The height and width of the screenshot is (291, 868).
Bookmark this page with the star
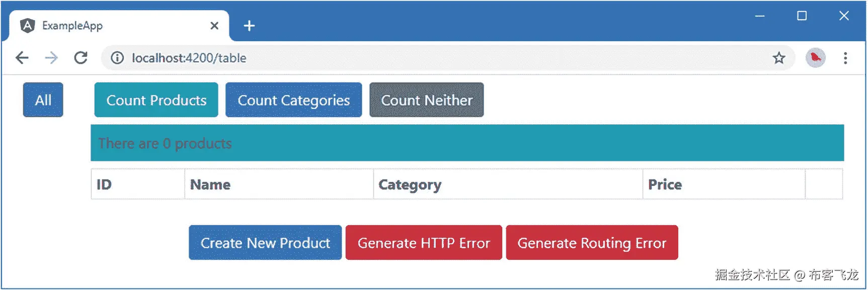(x=778, y=58)
